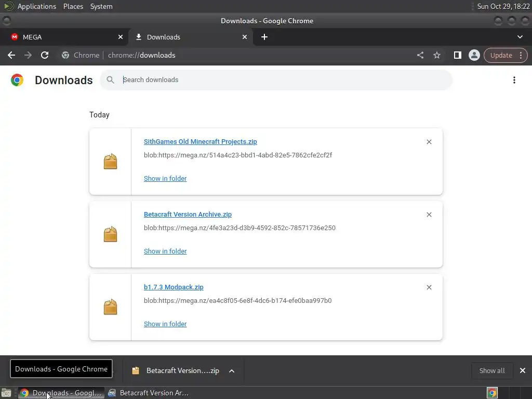The height and width of the screenshot is (399, 532).
Task: Expand options chevron for shelf download item
Action: pos(232,371)
